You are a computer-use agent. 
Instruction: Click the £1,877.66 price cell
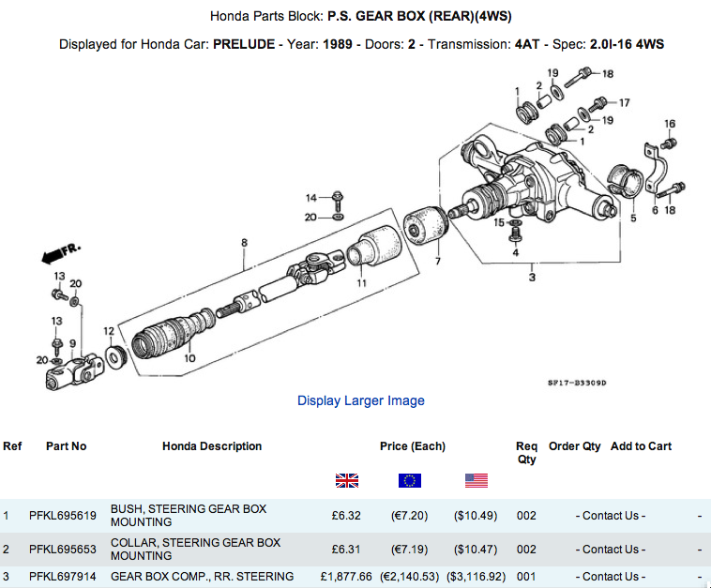tap(346, 576)
